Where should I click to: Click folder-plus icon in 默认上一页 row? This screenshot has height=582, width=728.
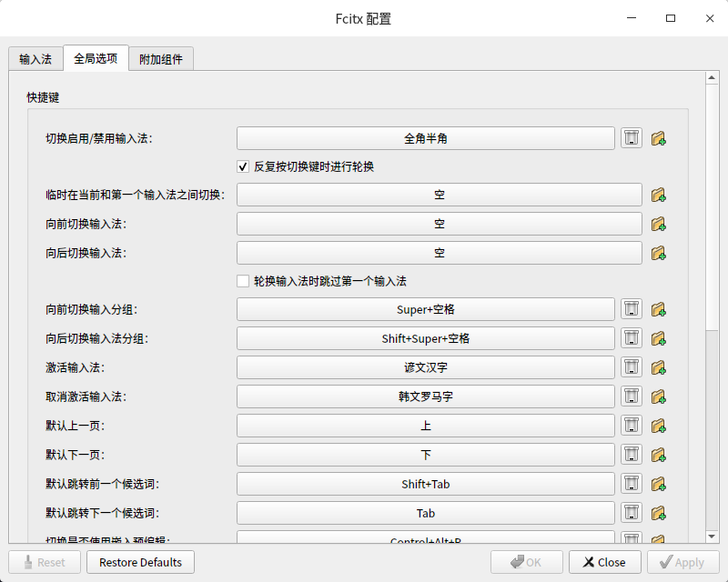pos(658,426)
